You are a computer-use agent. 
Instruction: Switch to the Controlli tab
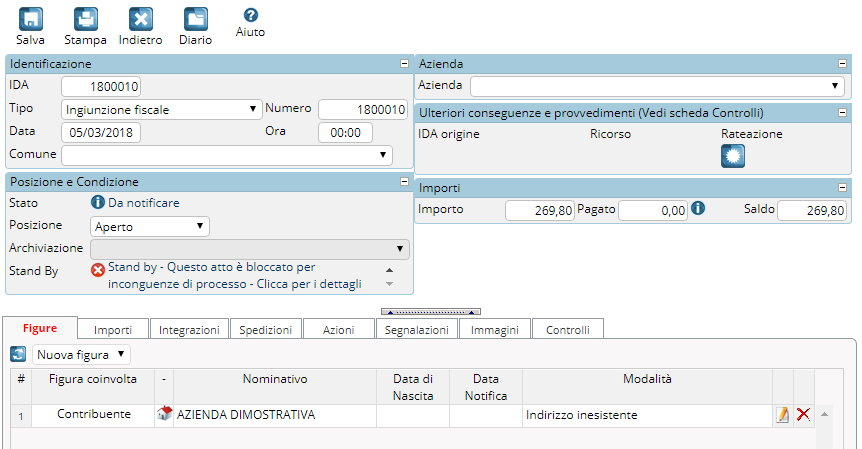click(568, 330)
